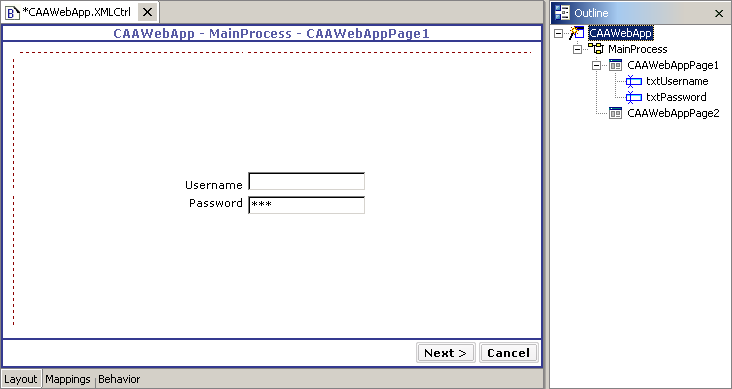Select CAAWebApp in the Outline tree
Screen dimensions: 732x389
pos(620,33)
